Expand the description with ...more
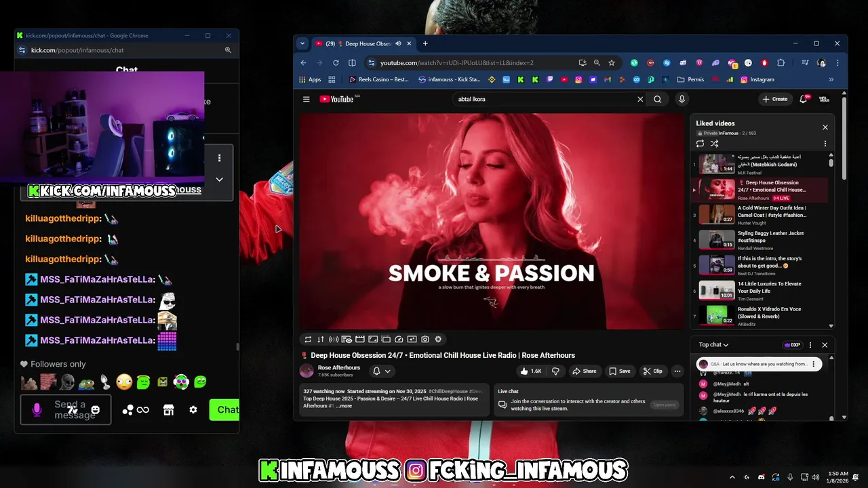The height and width of the screenshot is (488, 868). click(344, 405)
